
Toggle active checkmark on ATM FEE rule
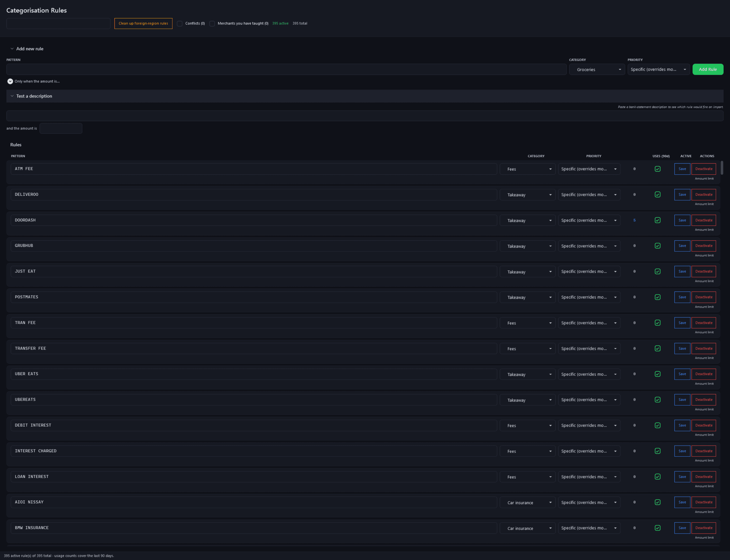pyautogui.click(x=658, y=169)
